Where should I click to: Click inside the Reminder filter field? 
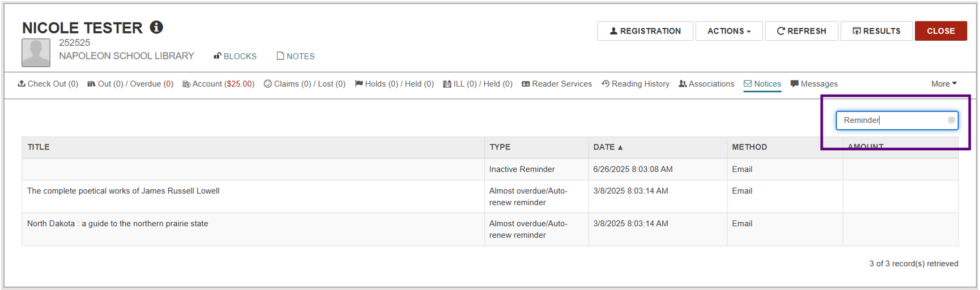click(897, 120)
